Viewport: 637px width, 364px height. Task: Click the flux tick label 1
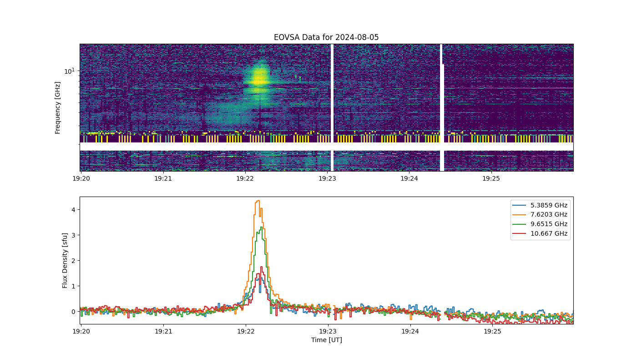click(x=73, y=286)
